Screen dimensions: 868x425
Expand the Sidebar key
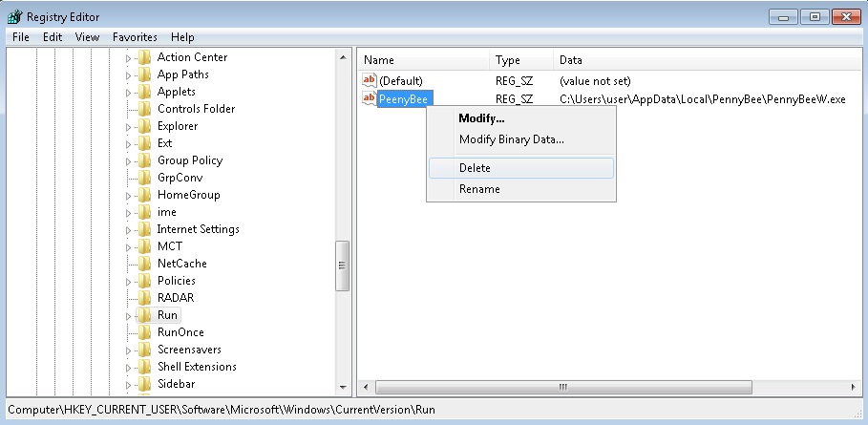pos(128,385)
